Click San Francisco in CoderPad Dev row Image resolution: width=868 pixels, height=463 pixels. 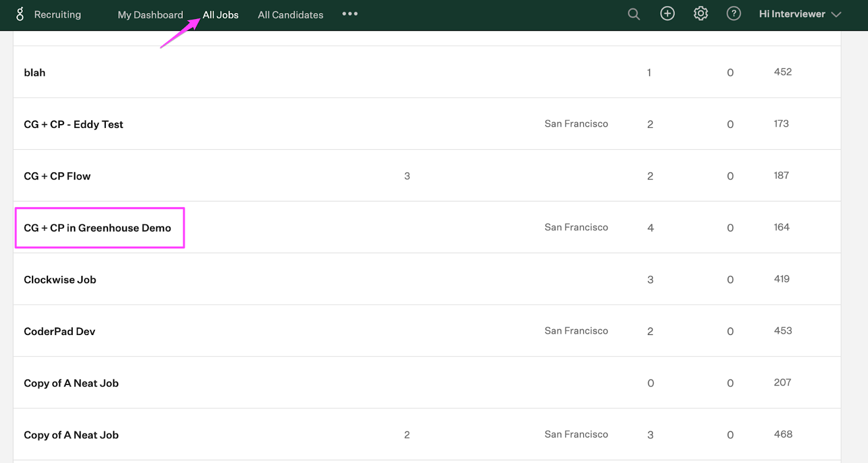tap(576, 331)
